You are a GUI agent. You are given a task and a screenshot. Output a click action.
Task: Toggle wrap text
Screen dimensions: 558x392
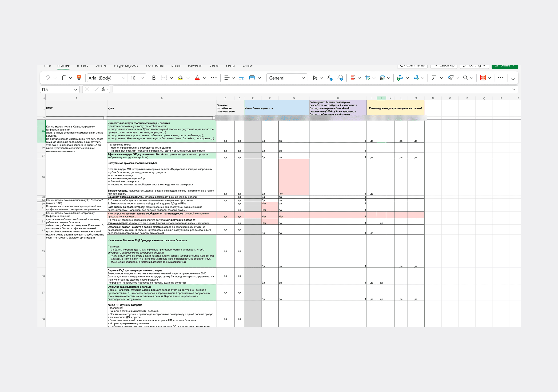pyautogui.click(x=242, y=78)
